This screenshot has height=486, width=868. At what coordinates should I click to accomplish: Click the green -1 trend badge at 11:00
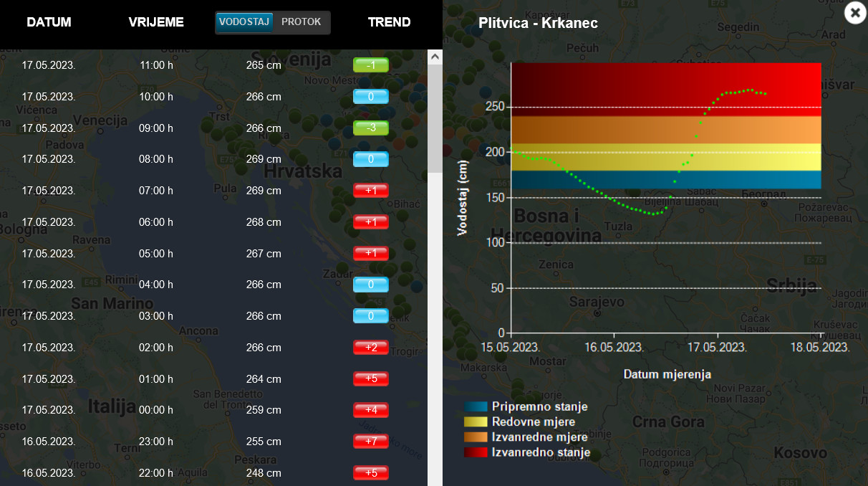tap(370, 65)
